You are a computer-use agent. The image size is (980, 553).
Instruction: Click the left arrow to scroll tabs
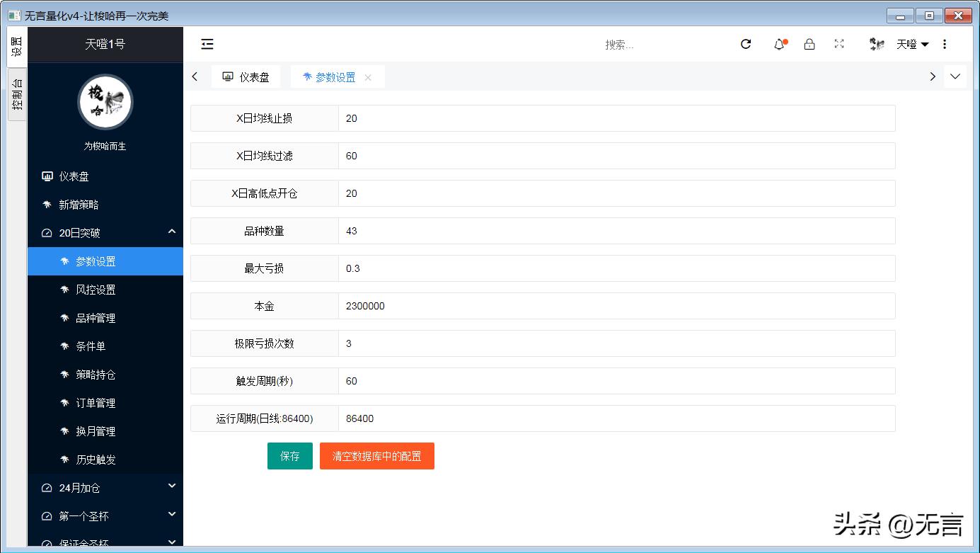coord(195,76)
